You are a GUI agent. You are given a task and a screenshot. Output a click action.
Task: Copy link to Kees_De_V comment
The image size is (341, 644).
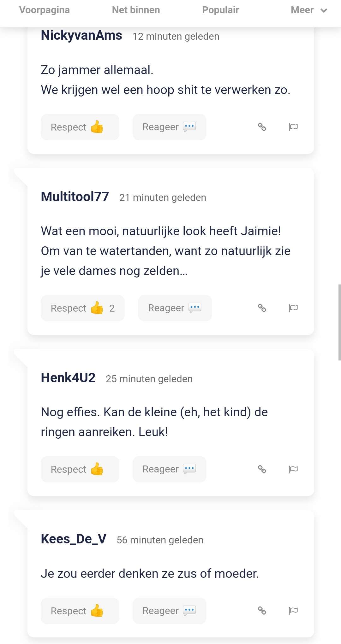(262, 611)
